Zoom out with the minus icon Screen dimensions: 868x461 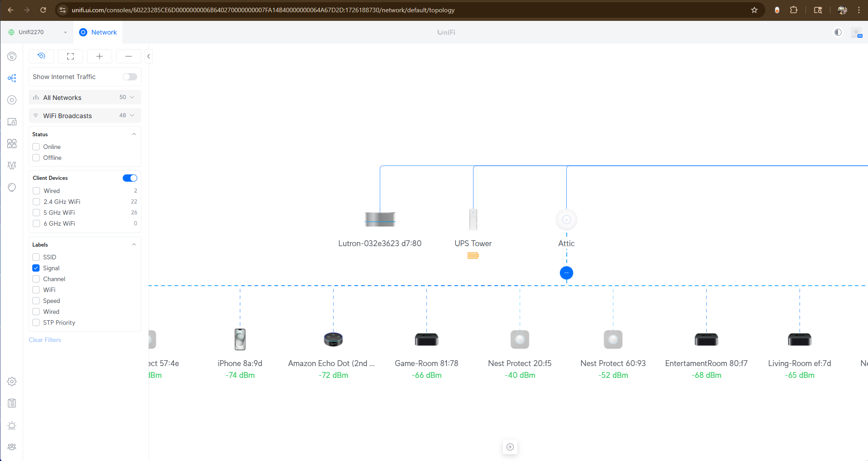[x=129, y=56]
